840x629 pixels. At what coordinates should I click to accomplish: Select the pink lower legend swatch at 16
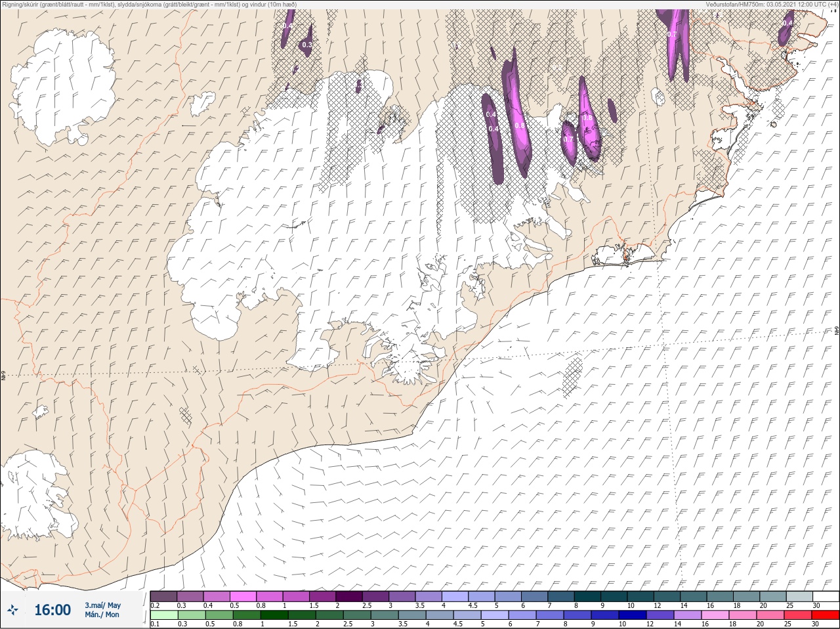click(x=715, y=615)
